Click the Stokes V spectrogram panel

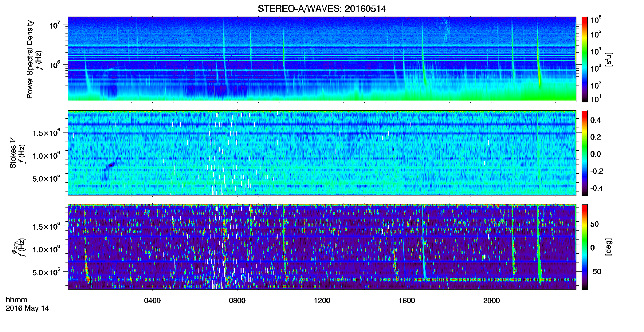tap(322, 153)
